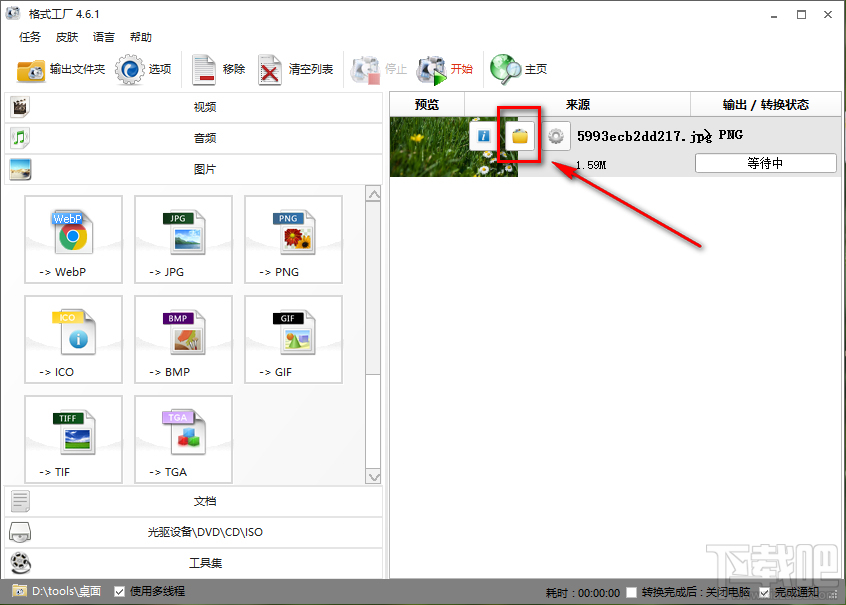The image size is (846, 605).
Task: Expand the 工具集 toolset category
Action: tap(194, 563)
